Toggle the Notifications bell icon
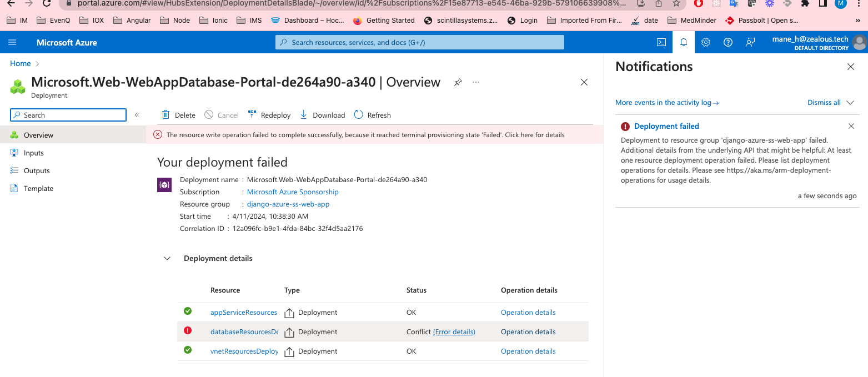The image size is (868, 377). [x=684, y=42]
